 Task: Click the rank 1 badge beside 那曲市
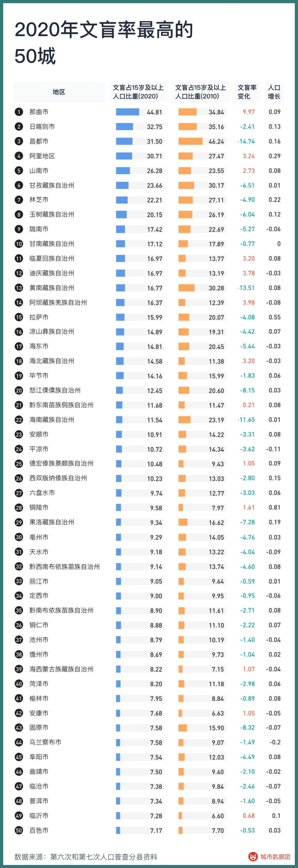coord(19,112)
